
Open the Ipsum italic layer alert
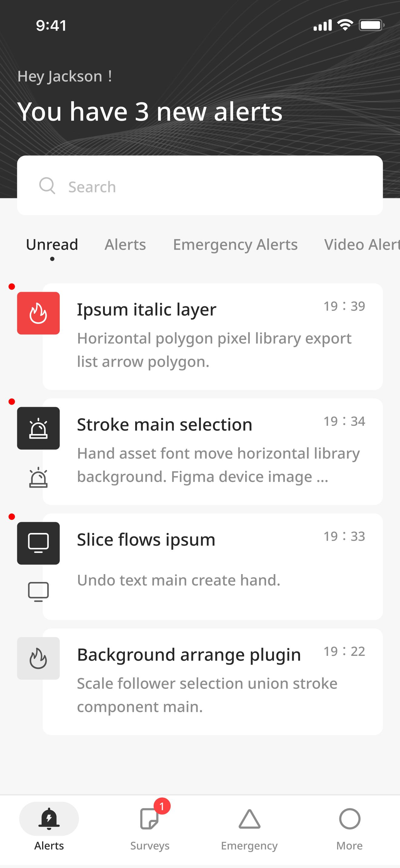(213, 336)
